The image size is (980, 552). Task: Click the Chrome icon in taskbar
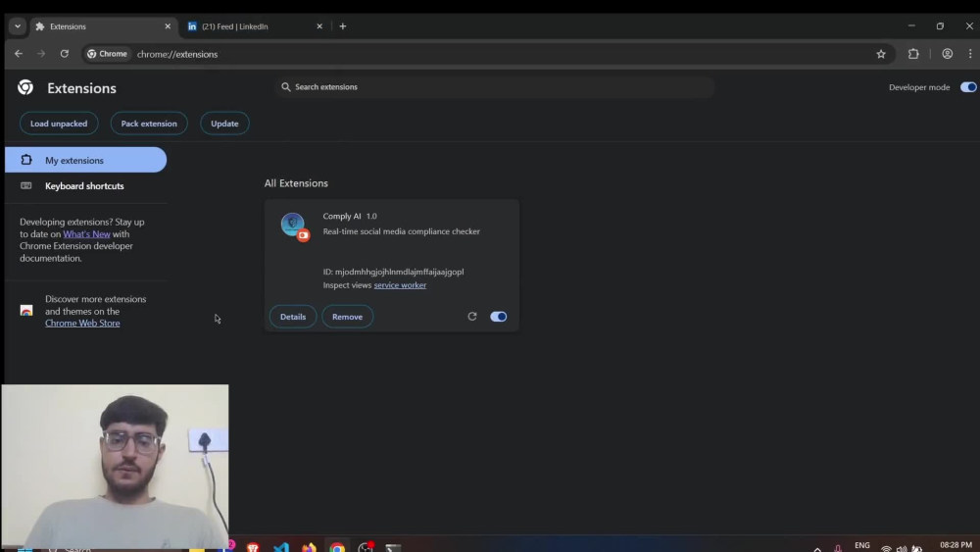pos(337,547)
